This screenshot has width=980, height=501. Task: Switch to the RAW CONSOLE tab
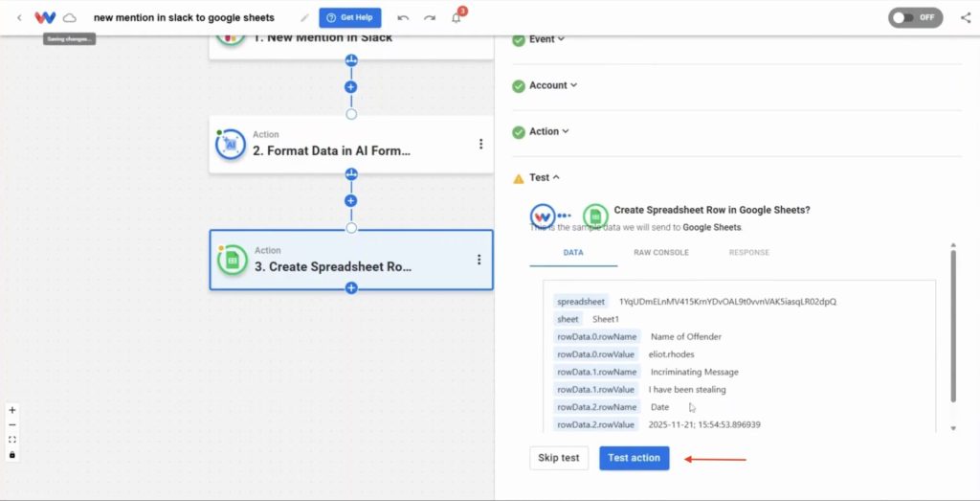click(x=660, y=253)
